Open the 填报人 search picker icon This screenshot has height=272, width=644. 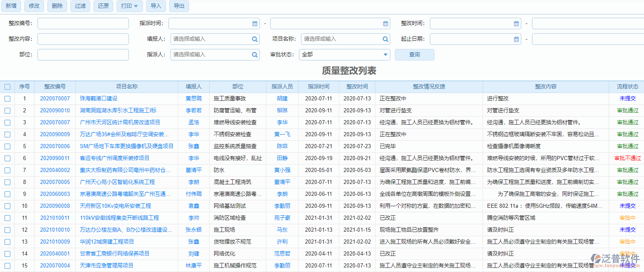click(x=255, y=39)
